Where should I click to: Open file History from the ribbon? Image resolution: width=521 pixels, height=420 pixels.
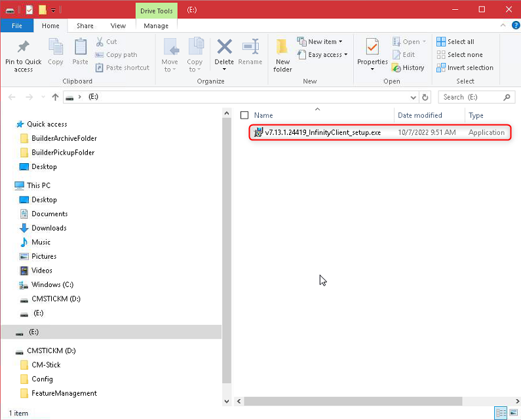pyautogui.click(x=408, y=67)
